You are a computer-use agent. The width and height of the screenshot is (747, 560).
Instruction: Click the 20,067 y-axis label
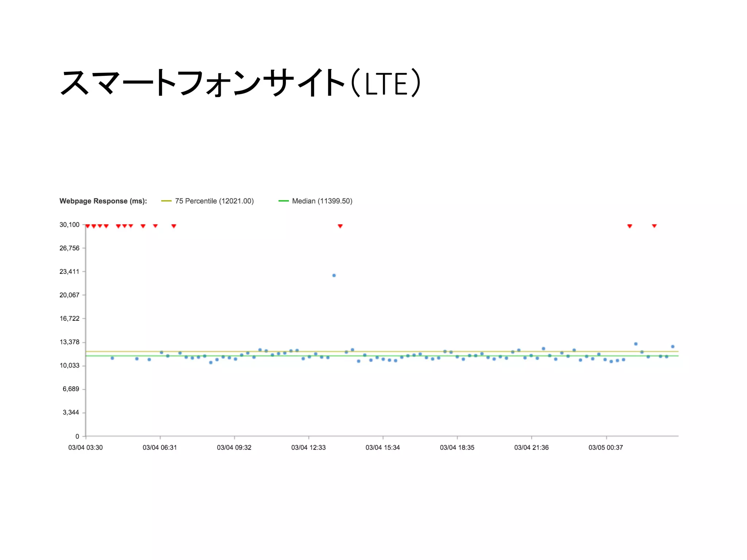[69, 295]
